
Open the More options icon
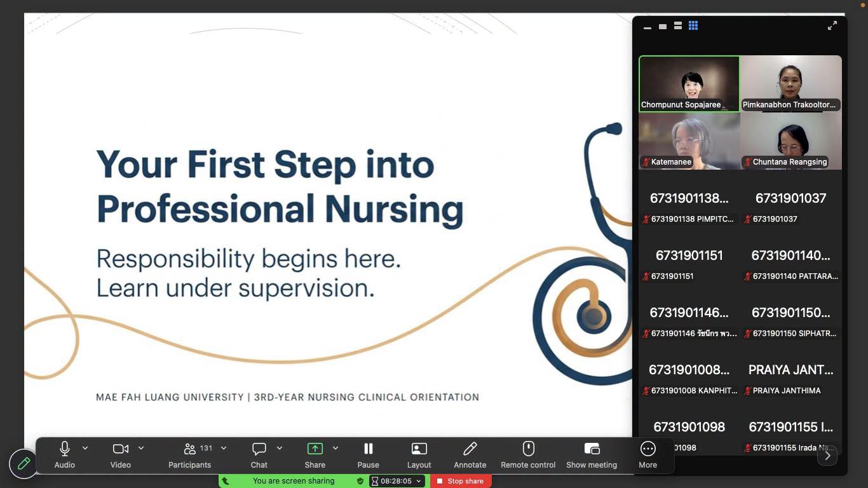coord(648,449)
